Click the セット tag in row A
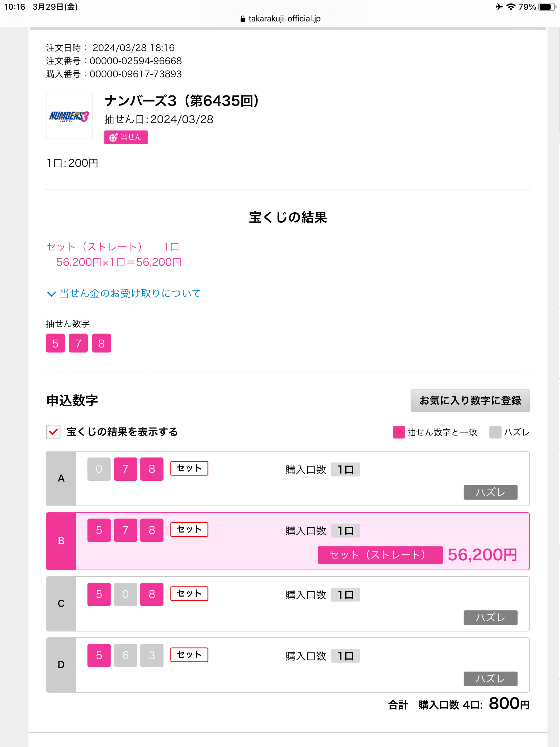Image resolution: width=560 pixels, height=747 pixels. coord(189,468)
